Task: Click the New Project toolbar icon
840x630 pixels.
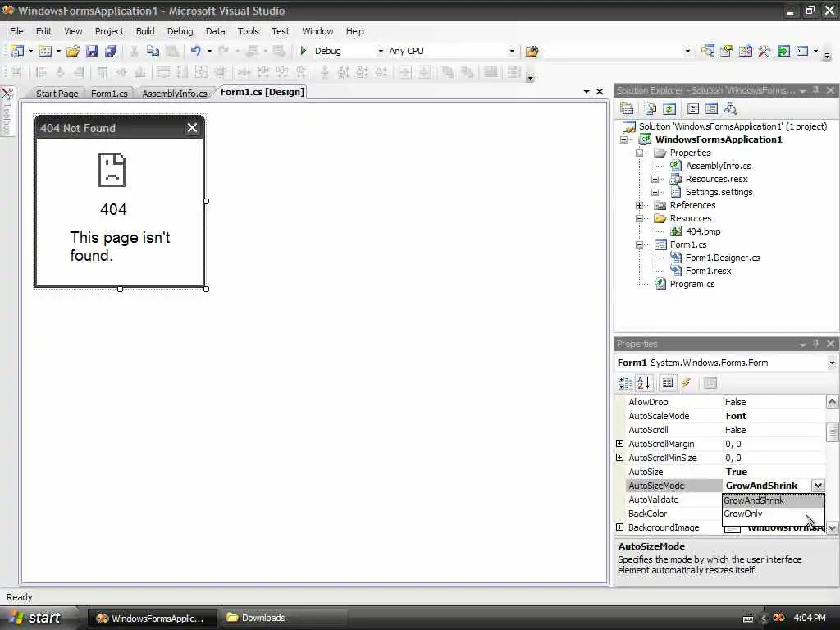Action: pyautogui.click(x=17, y=51)
